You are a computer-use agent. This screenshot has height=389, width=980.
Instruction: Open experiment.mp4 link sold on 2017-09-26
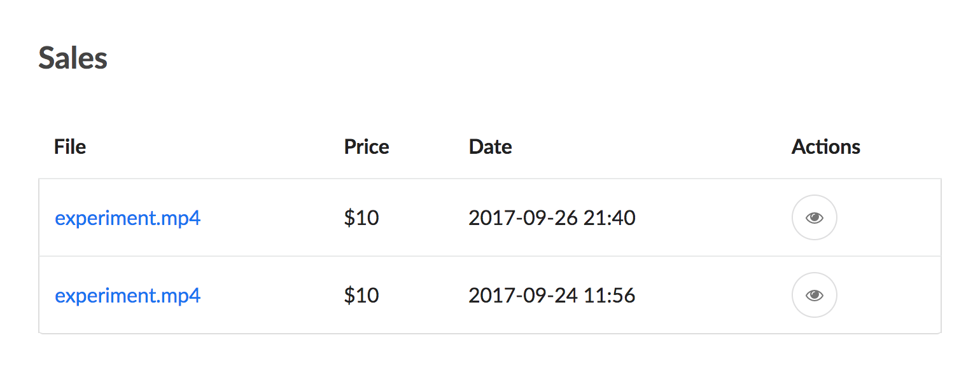pos(128,218)
